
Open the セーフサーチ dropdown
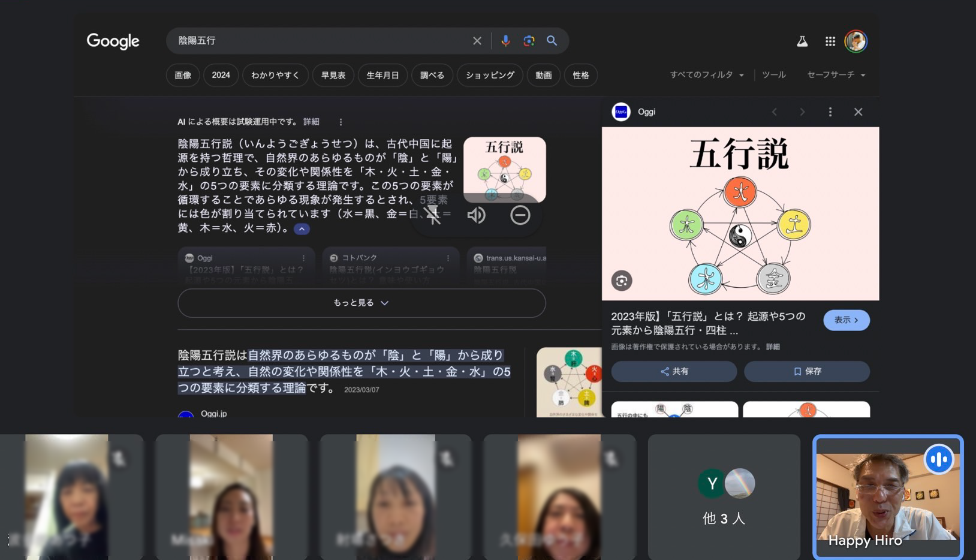tap(836, 75)
